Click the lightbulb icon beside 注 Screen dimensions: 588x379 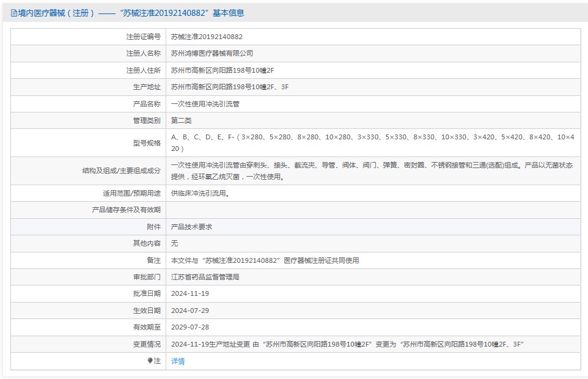pyautogui.click(x=150, y=361)
